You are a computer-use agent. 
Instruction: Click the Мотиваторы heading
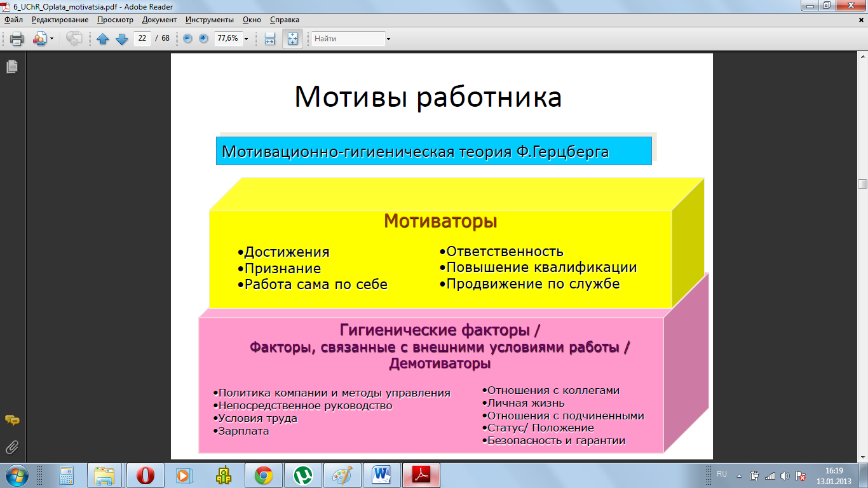tap(440, 221)
